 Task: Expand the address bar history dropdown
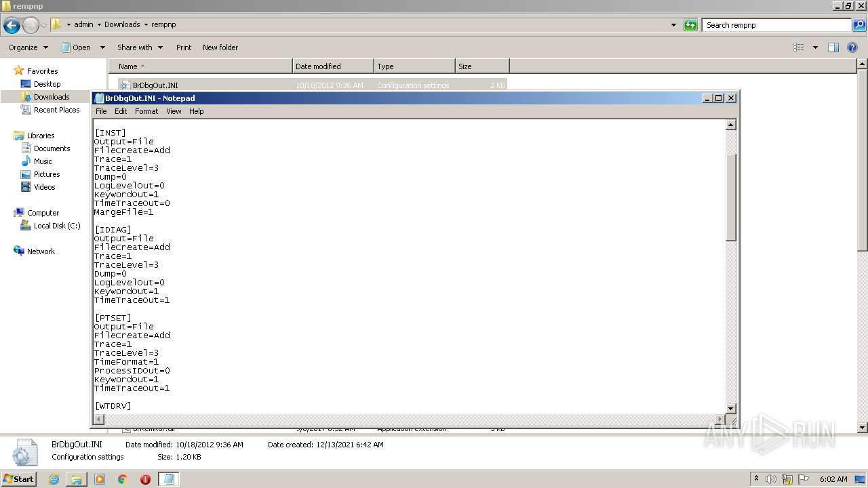coord(673,25)
